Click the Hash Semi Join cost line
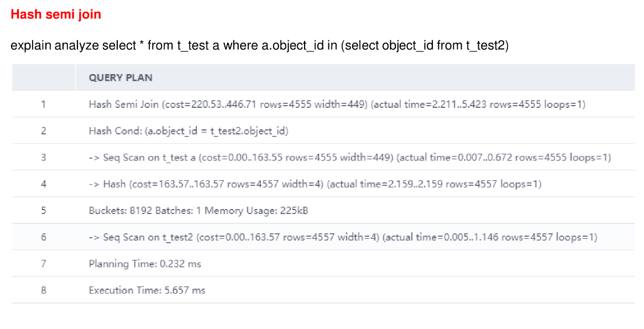 click(x=337, y=104)
